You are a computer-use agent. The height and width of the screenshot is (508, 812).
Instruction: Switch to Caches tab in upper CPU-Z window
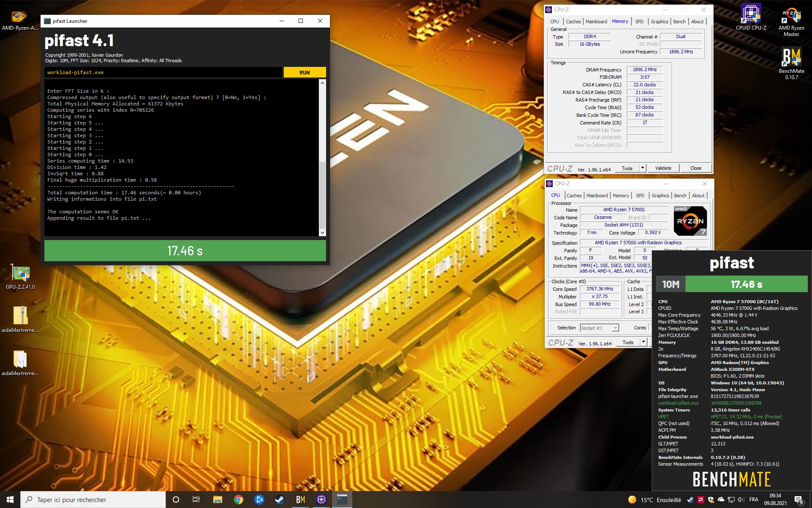[573, 22]
